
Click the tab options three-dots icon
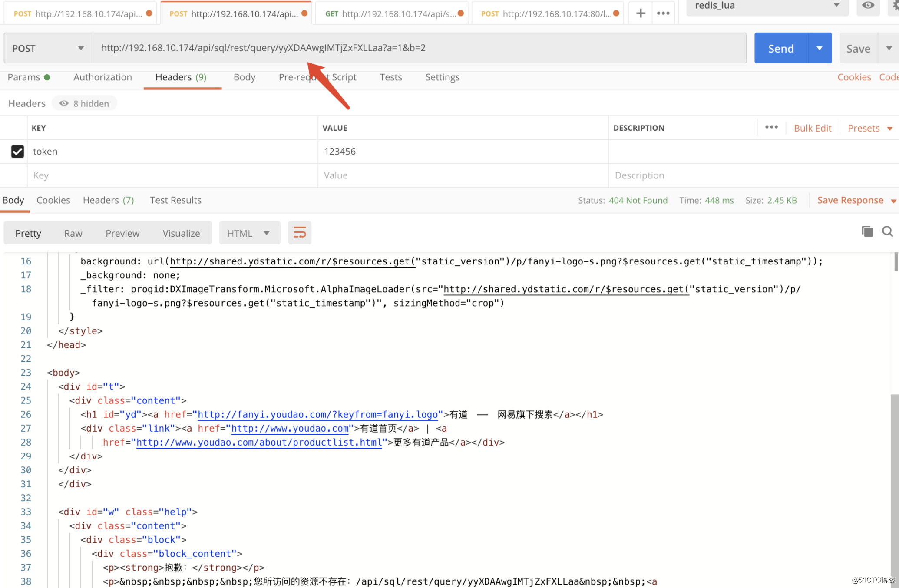[663, 13]
